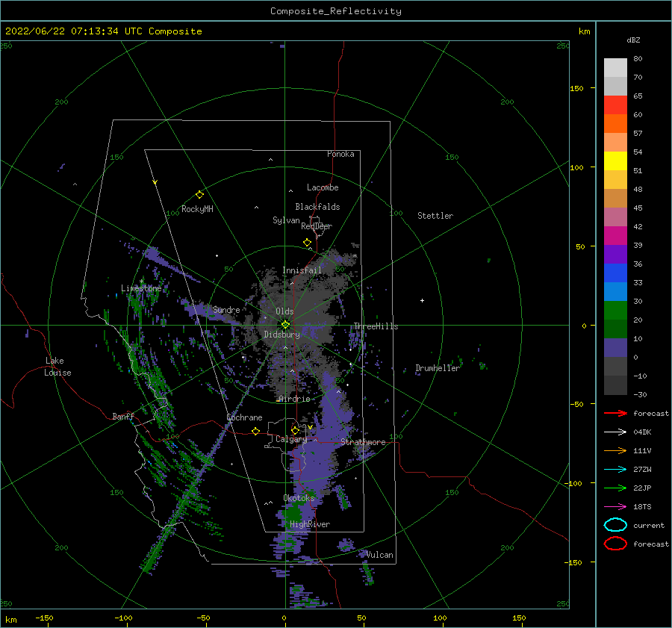Select the Airdrie label
The width and height of the screenshot is (672, 628).
click(x=294, y=399)
